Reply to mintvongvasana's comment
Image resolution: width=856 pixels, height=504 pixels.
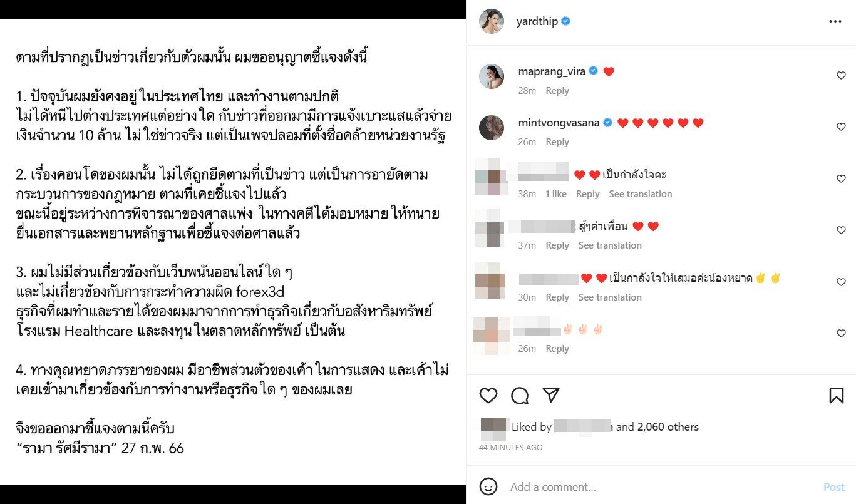pyautogui.click(x=557, y=142)
